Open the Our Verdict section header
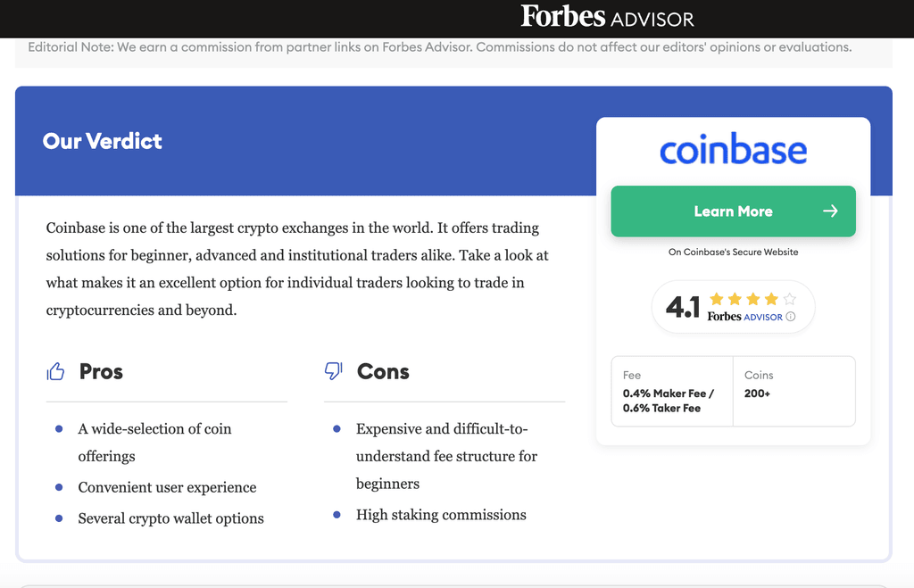Viewport: 914px width, 588px height. click(x=102, y=141)
